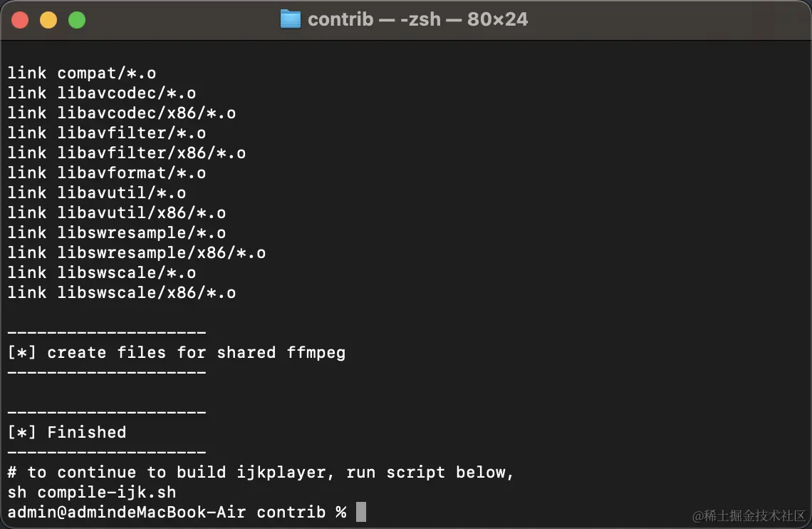812x529 pixels.
Task: Click the watermark text in bottom corner
Action: (749, 515)
